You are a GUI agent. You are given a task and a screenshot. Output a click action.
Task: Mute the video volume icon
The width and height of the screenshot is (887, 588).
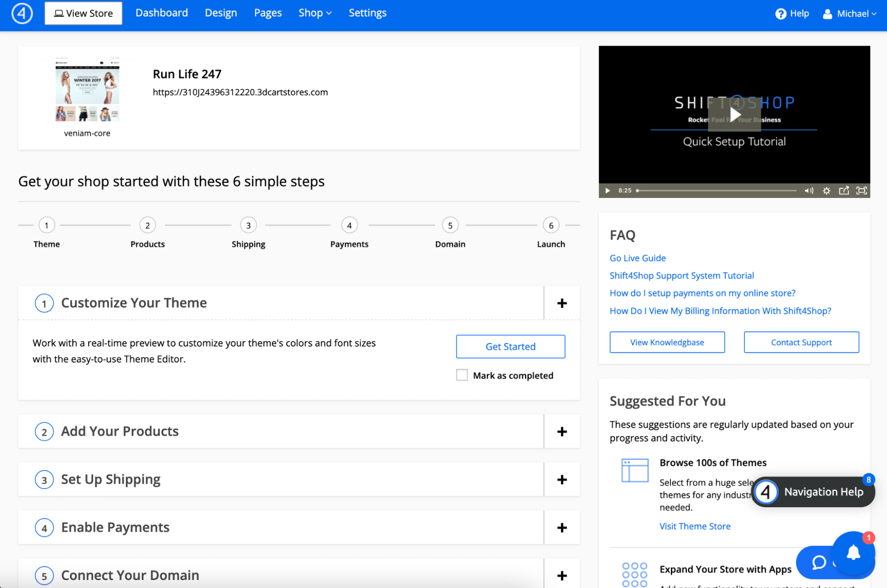[808, 190]
